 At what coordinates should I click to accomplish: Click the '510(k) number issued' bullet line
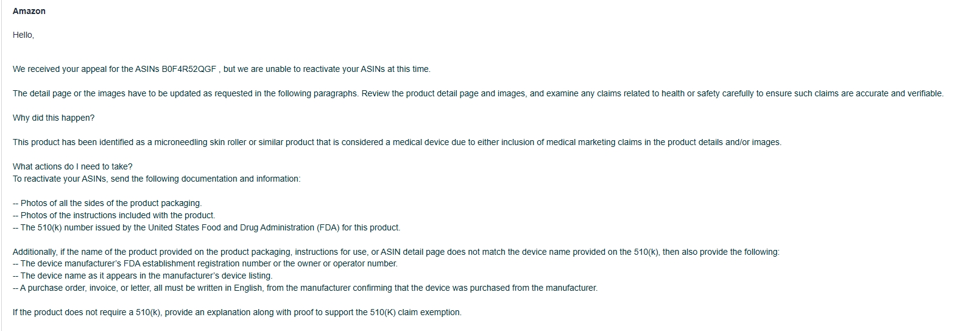click(x=206, y=227)
